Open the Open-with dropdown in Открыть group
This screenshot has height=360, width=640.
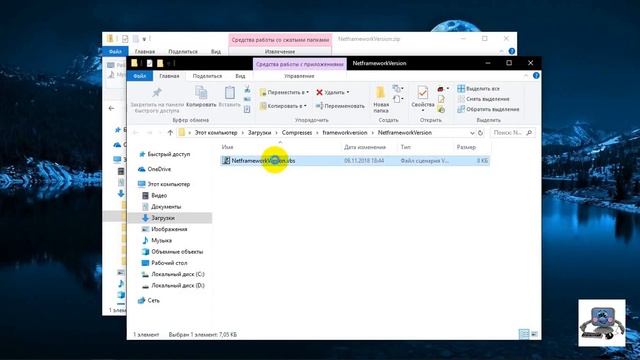pyautogui.click(x=443, y=89)
